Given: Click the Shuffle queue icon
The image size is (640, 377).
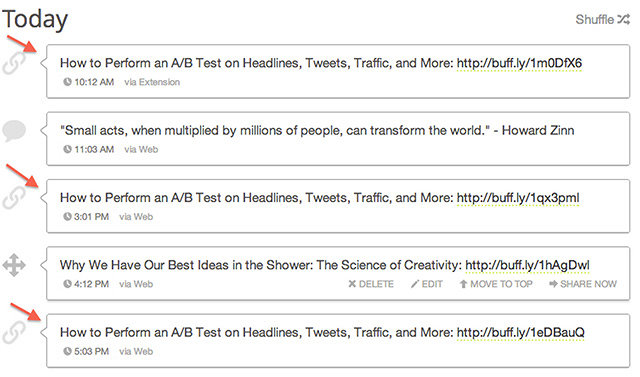Looking at the screenshot, I should (624, 19).
